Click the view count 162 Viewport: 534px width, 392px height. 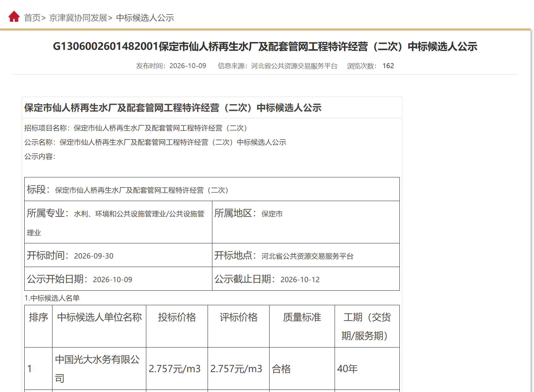(x=388, y=66)
